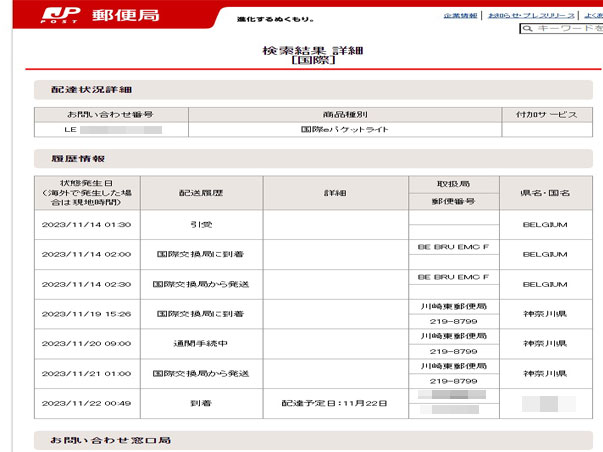The height and width of the screenshot is (452, 603).
Task: Click the magnifier icon in search box
Action: 527,29
